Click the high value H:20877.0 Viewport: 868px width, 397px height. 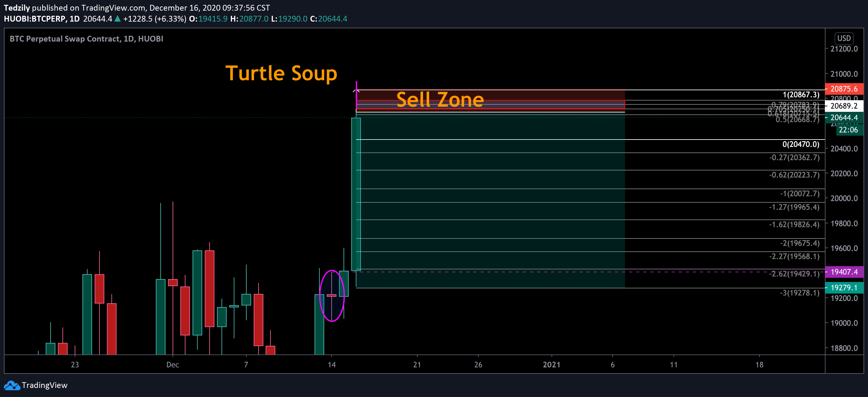tap(249, 19)
